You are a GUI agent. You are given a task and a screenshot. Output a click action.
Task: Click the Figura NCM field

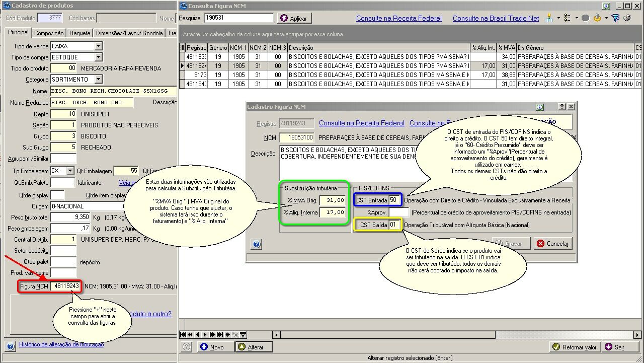tap(65, 286)
